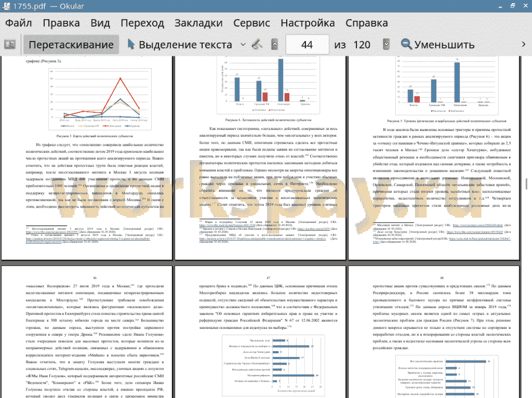Go to the next page using the down-arrow icon
This screenshot has height=398, width=532.
coord(386,44)
